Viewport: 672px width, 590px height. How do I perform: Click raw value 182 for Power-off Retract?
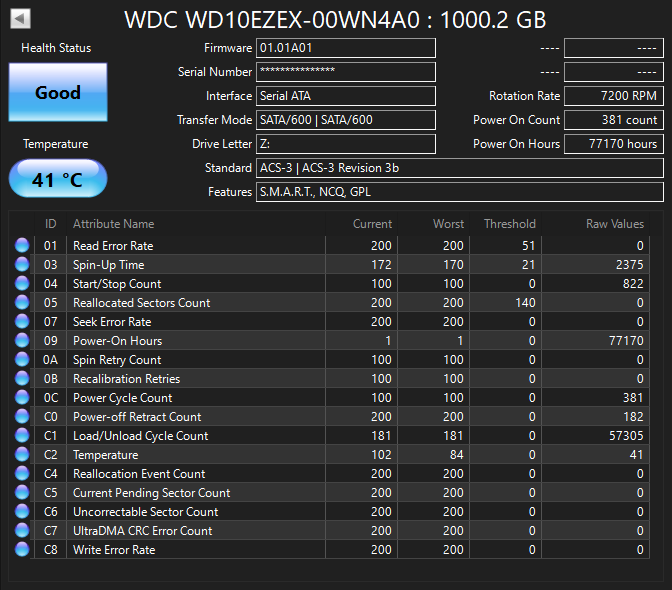tap(633, 417)
